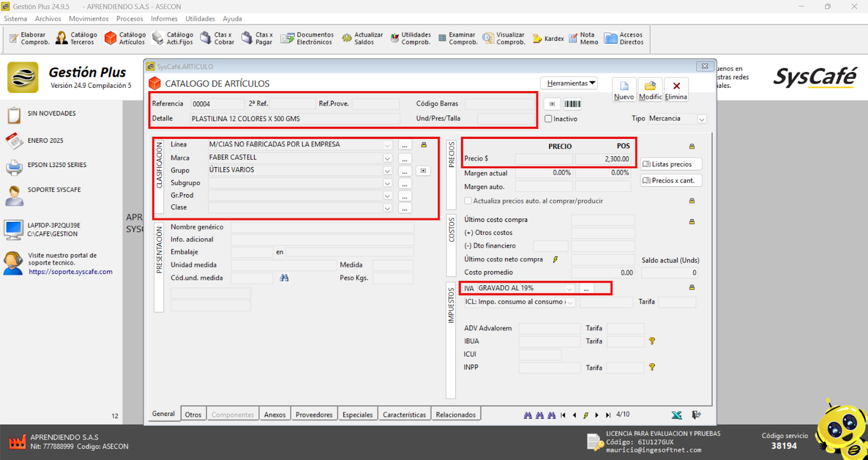Expand the Marca dropdown
Image resolution: width=868 pixels, height=460 pixels.
coord(387,158)
